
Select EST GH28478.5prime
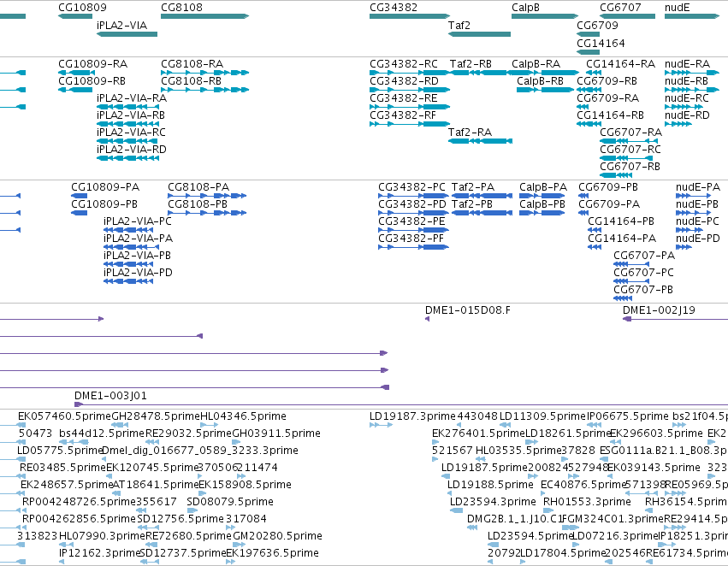(x=120, y=425)
